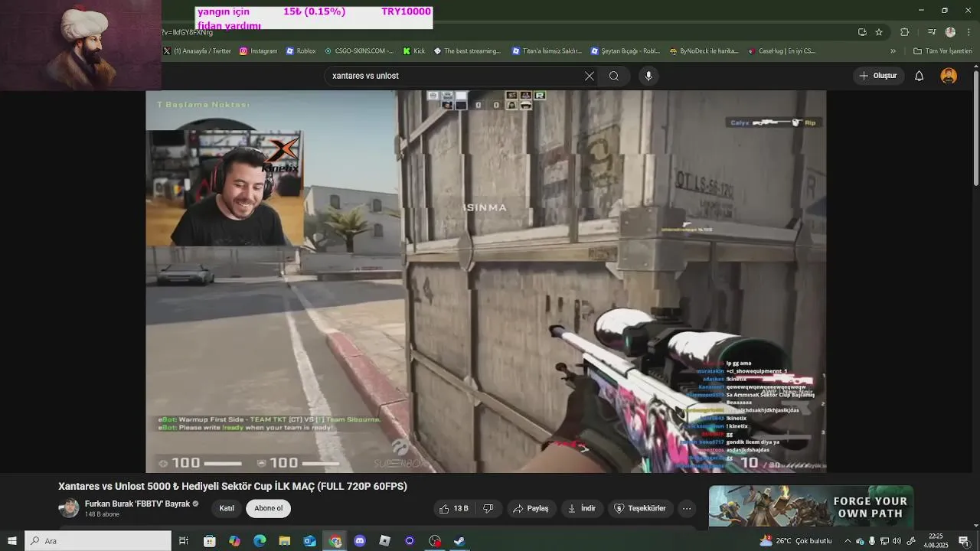Open Discord from the taskbar
Viewport: 980px width, 551px height.
[x=360, y=541]
